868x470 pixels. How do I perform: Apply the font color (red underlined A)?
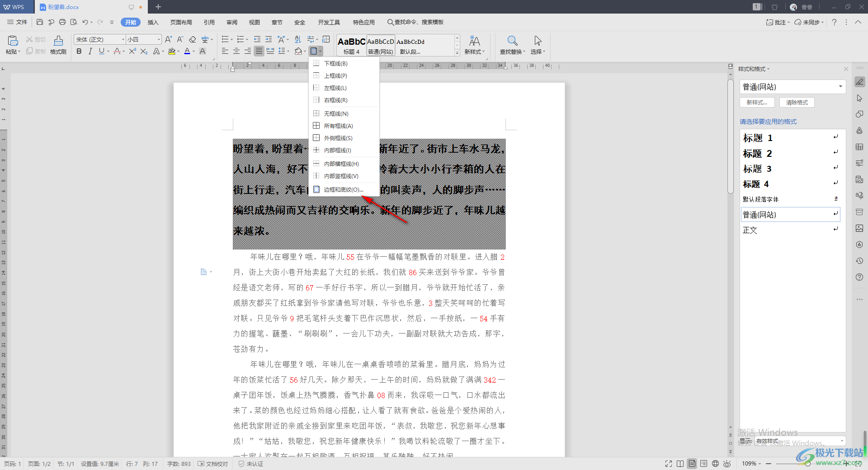(x=187, y=52)
